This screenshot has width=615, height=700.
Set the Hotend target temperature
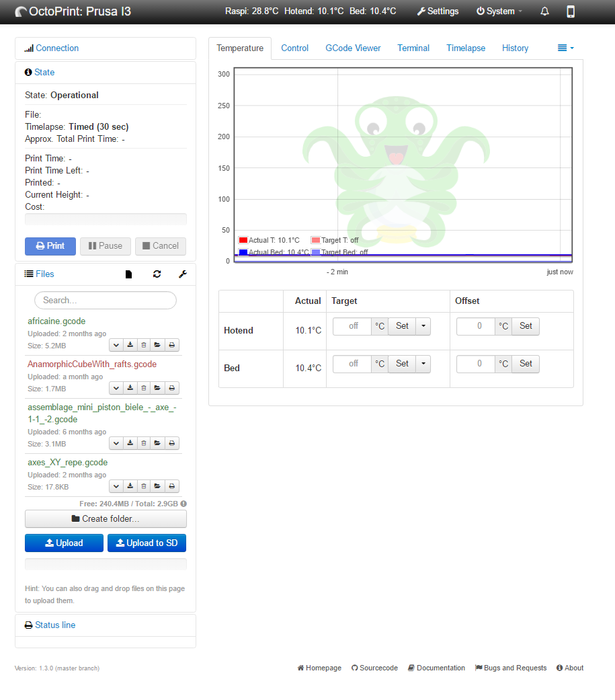pyautogui.click(x=402, y=326)
